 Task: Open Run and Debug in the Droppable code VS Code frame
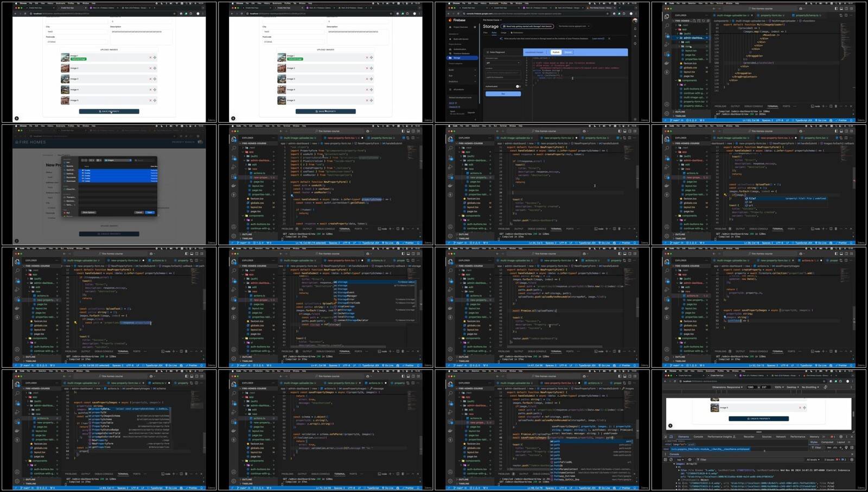(x=667, y=45)
